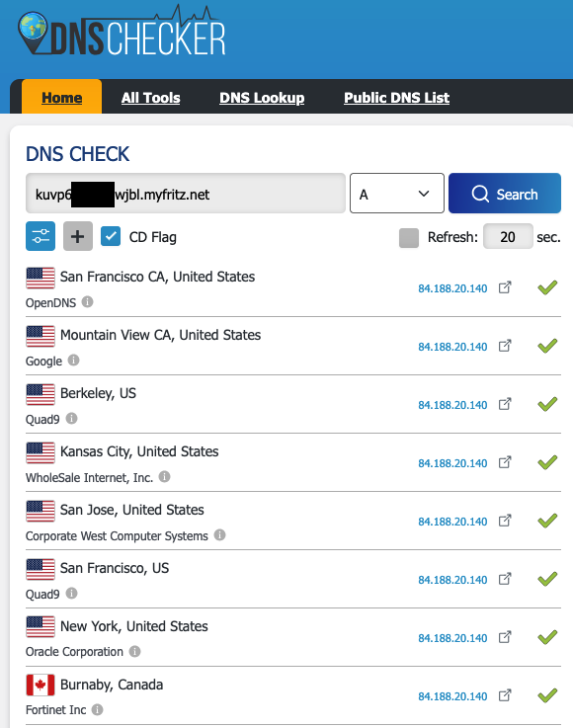Click info icon next to Quad9 Berkeley
This screenshot has width=573, height=728.
[71, 419]
